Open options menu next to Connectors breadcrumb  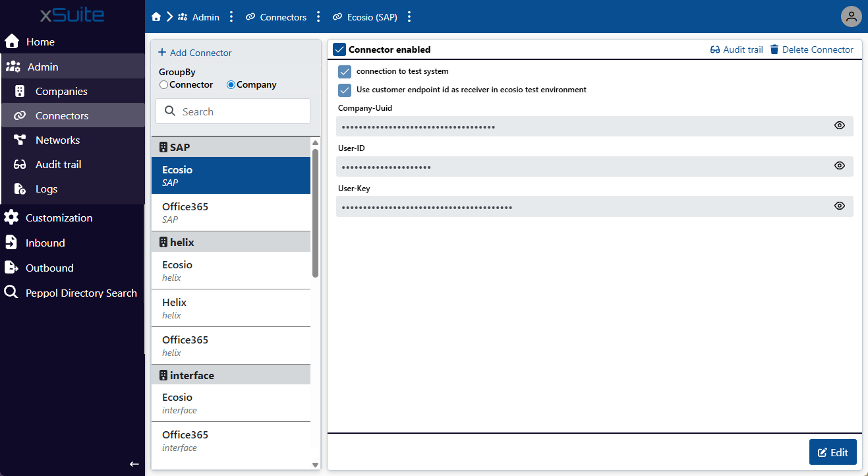[318, 17]
